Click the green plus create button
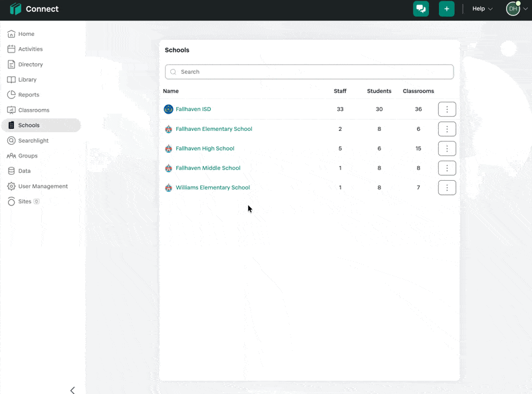This screenshot has width=532, height=394. coord(446,9)
